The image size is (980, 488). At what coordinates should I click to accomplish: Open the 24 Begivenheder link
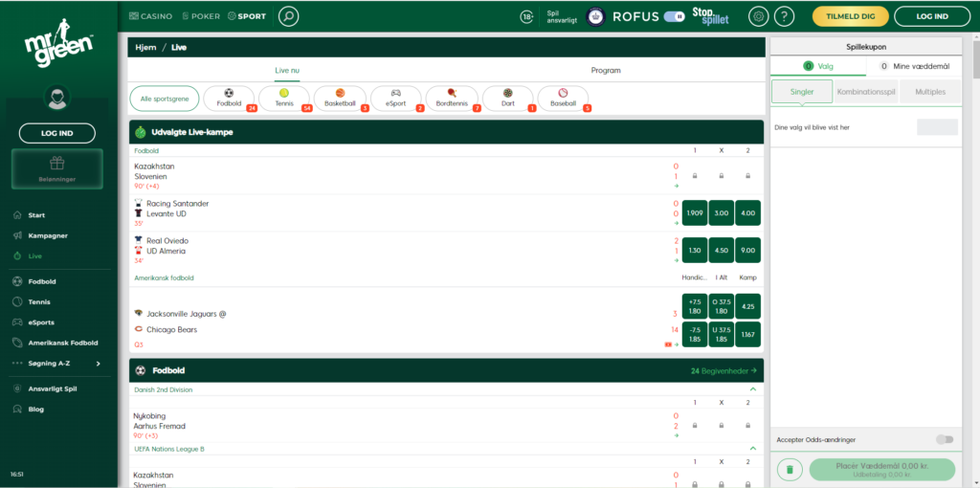(x=724, y=370)
